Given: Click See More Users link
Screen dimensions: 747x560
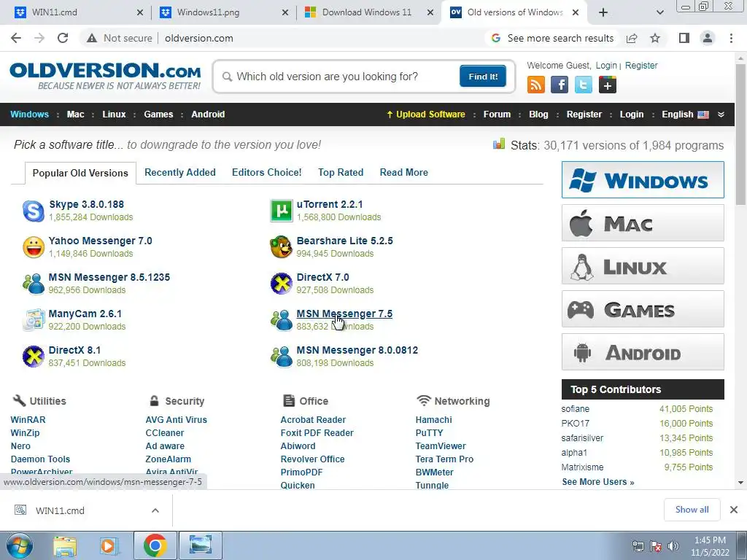Looking at the screenshot, I should pyautogui.click(x=598, y=482).
